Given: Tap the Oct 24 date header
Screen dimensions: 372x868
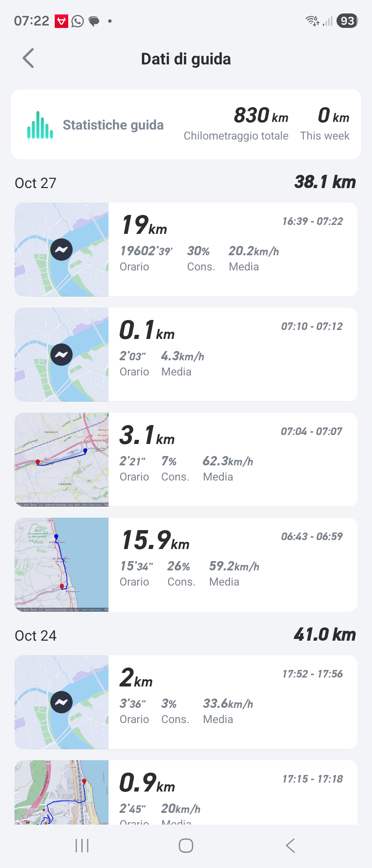Looking at the screenshot, I should tap(36, 636).
